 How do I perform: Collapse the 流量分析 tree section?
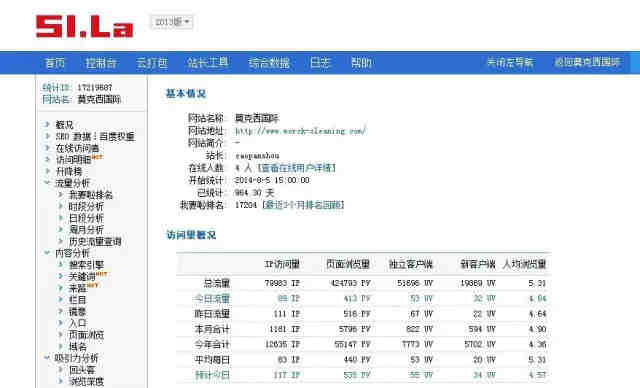point(47,183)
